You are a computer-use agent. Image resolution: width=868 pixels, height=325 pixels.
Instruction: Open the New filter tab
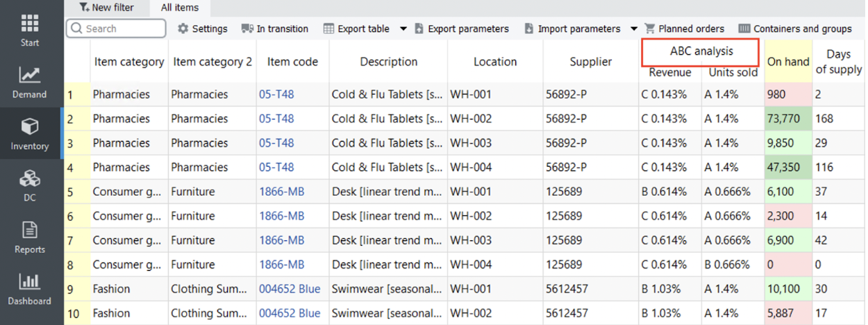tap(106, 8)
